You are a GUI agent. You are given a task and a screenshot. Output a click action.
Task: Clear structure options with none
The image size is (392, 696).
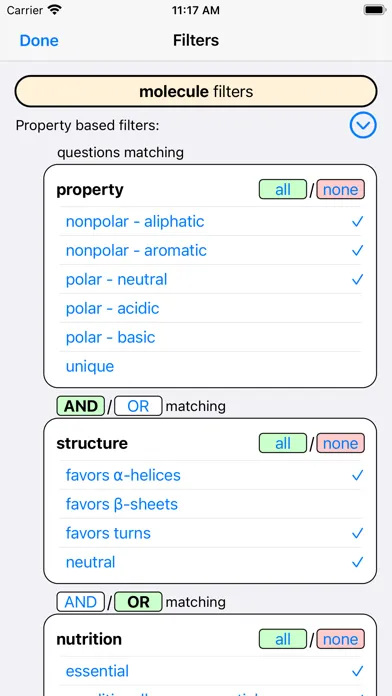pos(341,443)
